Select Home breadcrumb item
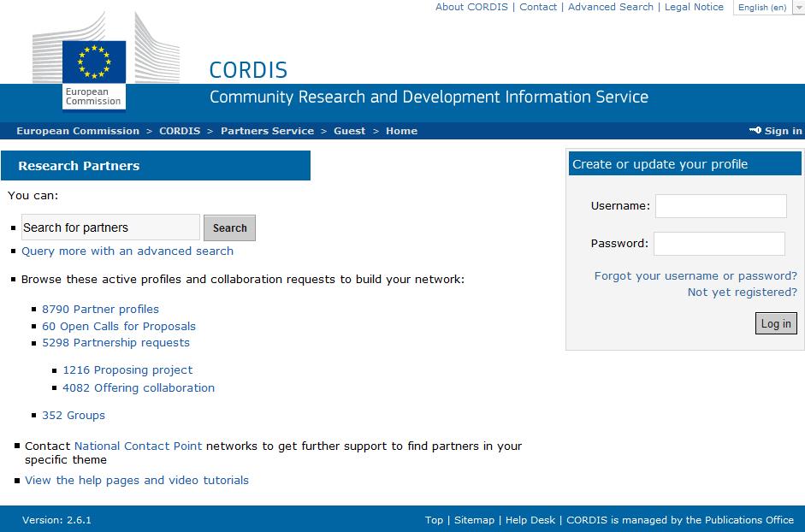805x532 pixels. pos(401,131)
